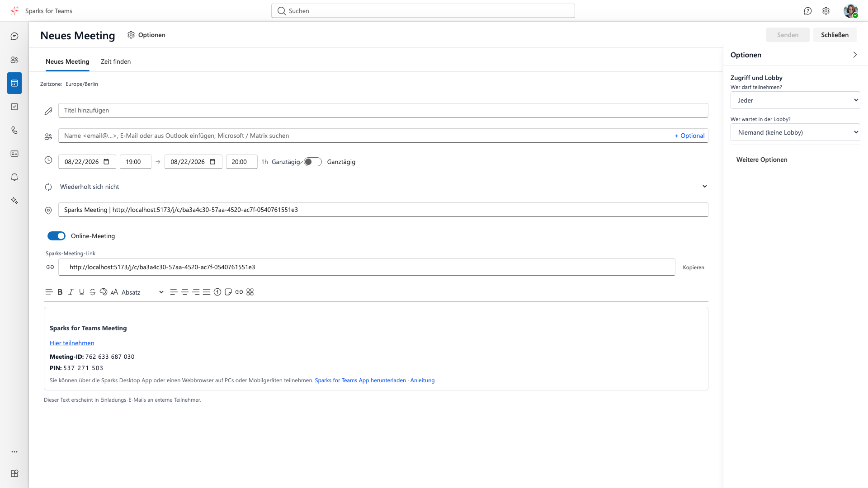Justify text in the editor toolbar

[x=207, y=292]
